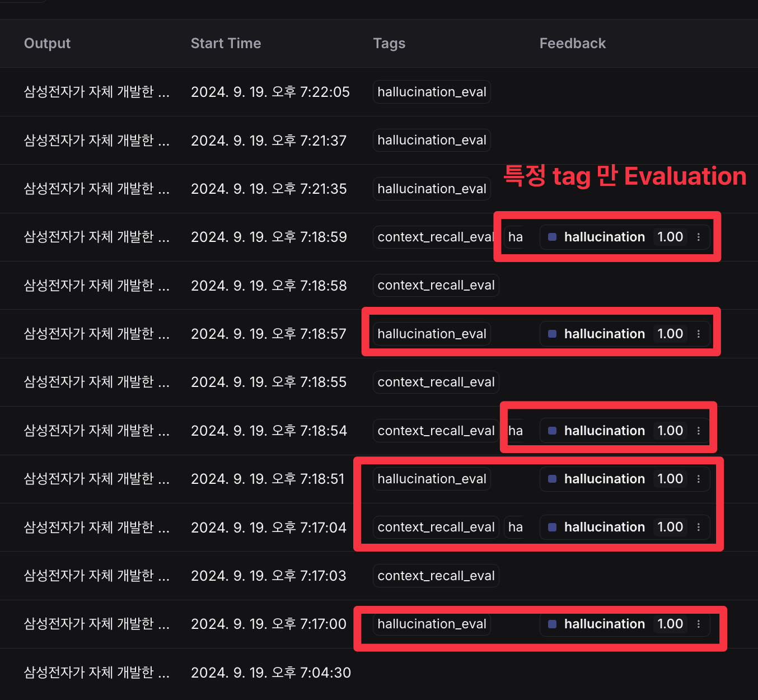Click the vertical ellipsis in the 7:18:51 row
Viewport: 758px width, 700px height.
coord(698,479)
